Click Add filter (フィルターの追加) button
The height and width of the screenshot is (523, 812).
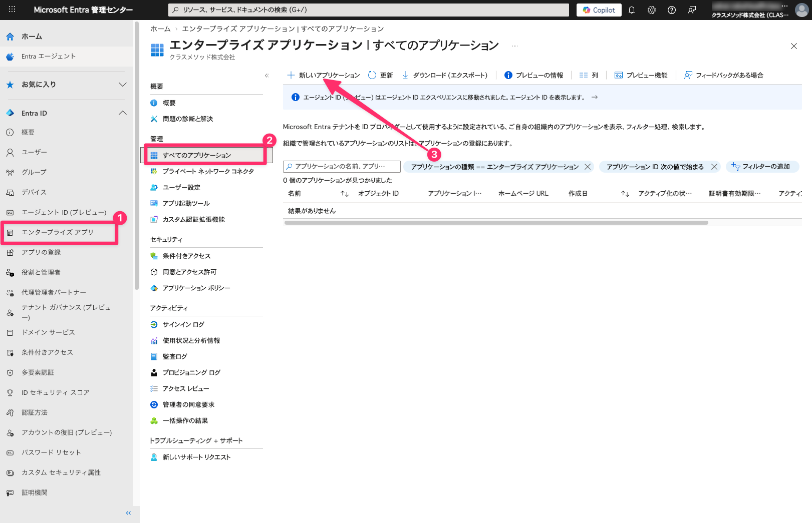761,167
